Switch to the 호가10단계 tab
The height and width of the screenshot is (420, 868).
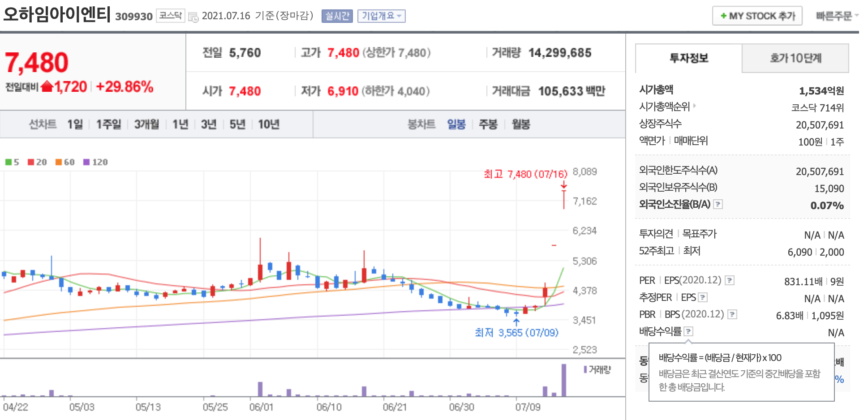coord(795,58)
